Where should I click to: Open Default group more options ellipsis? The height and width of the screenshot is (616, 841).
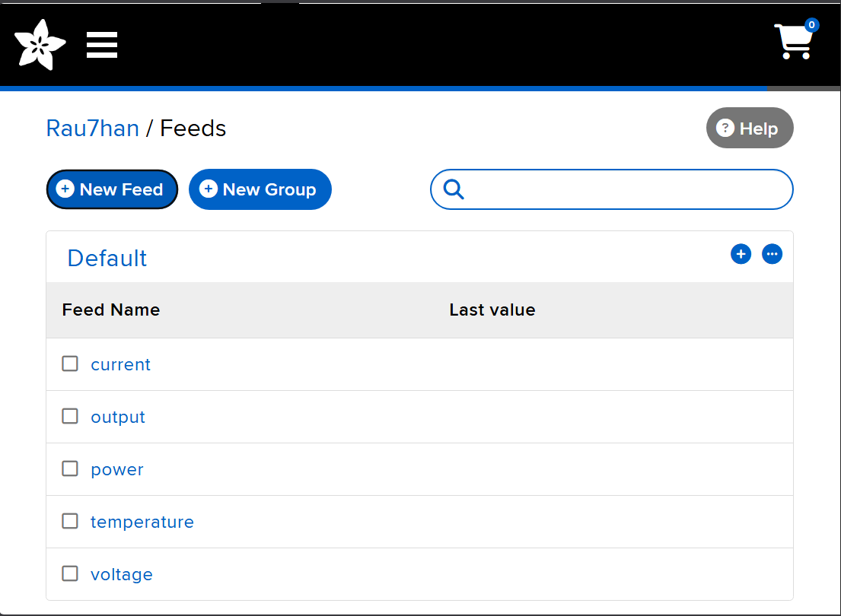point(772,254)
